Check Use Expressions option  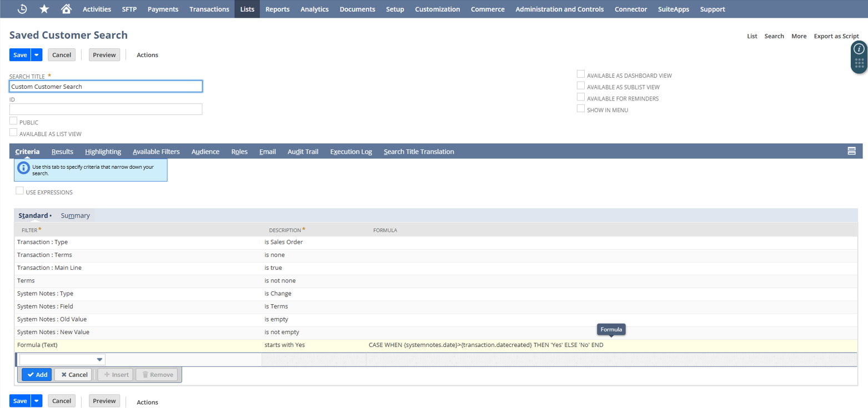point(20,191)
